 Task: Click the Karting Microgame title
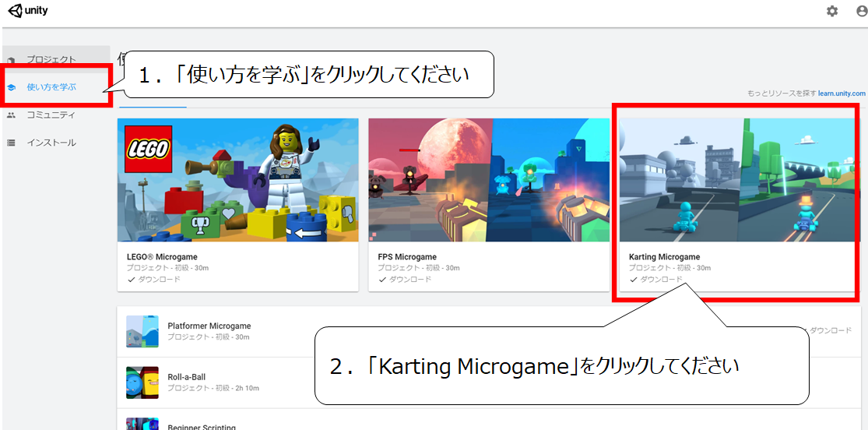pyautogui.click(x=664, y=257)
